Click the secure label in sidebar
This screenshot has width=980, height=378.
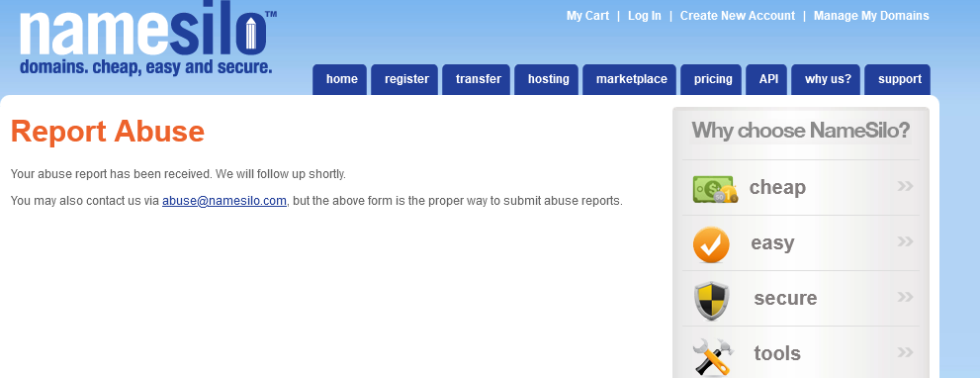[x=785, y=298]
